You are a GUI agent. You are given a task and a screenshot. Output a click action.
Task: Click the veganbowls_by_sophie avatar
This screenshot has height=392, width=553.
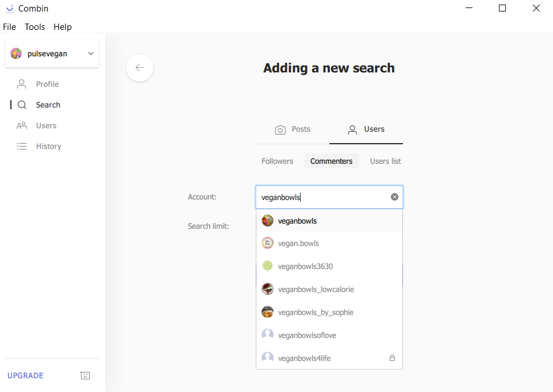coord(267,312)
